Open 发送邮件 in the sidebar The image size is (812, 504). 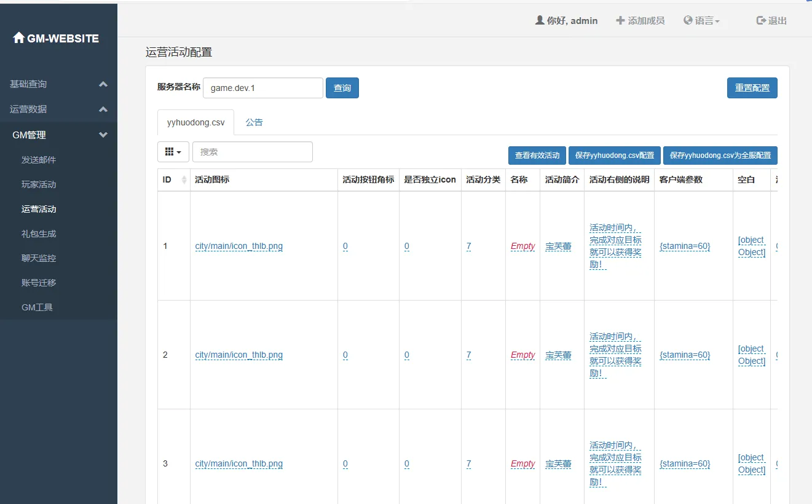(x=39, y=160)
